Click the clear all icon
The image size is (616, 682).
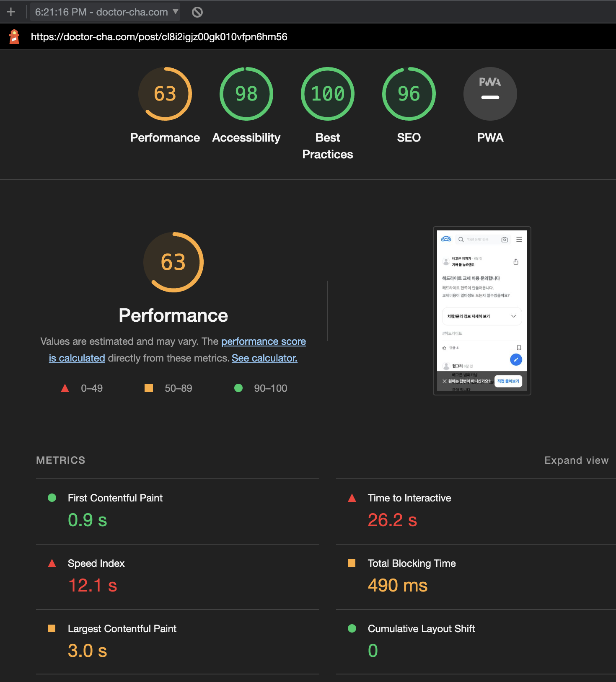(x=197, y=12)
